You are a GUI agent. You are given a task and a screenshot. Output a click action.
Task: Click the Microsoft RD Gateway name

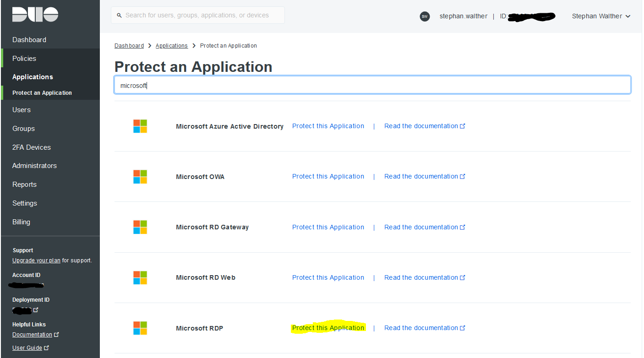coord(212,227)
